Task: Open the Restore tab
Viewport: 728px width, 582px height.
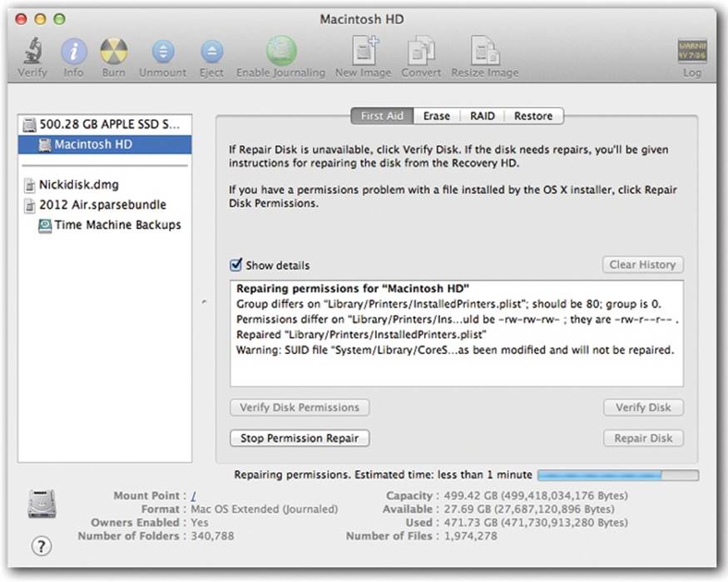Action: pyautogui.click(x=533, y=116)
